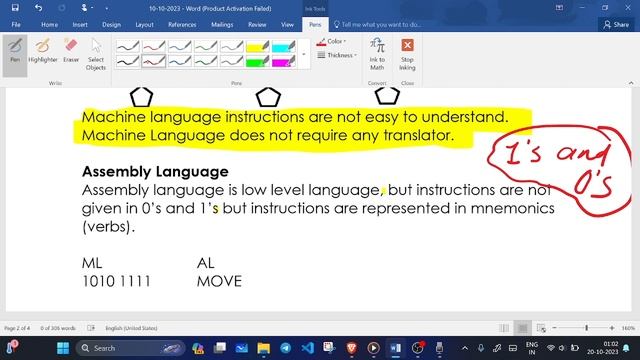640x360 pixels.
Task: Open Visual Studio Code from taskbar
Action: 308,348
